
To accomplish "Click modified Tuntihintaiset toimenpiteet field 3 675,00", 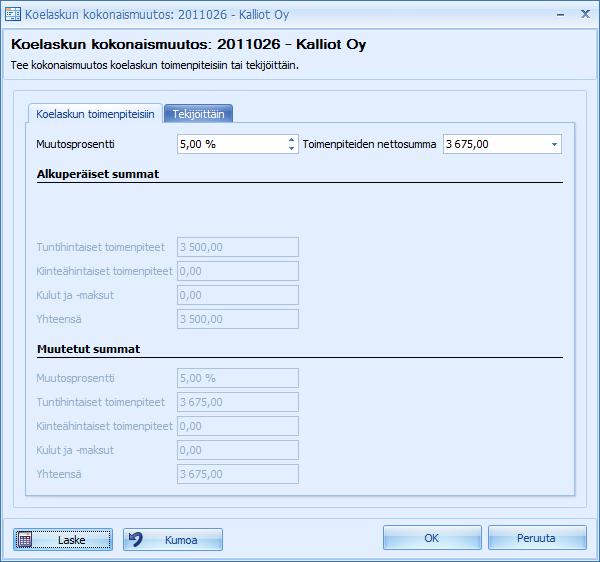I will (238, 402).
